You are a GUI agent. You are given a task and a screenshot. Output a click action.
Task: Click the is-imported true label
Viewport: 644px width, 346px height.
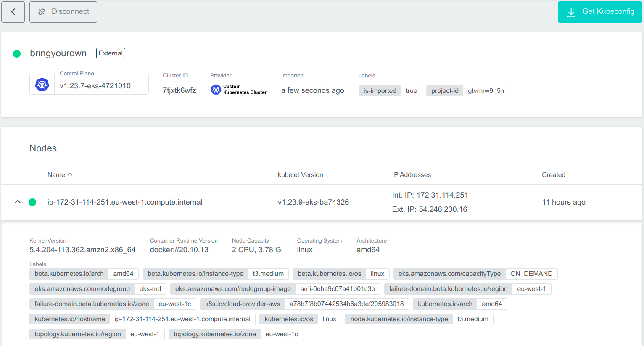tap(390, 91)
